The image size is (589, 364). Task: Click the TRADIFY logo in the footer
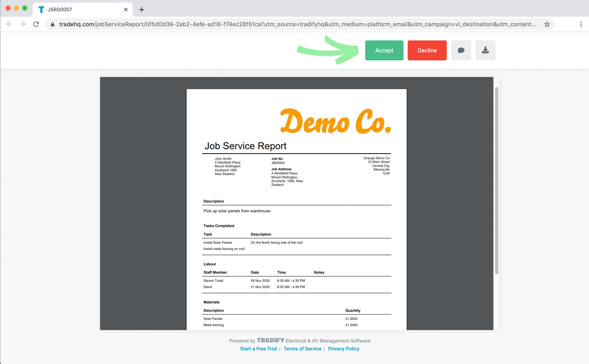click(x=270, y=340)
